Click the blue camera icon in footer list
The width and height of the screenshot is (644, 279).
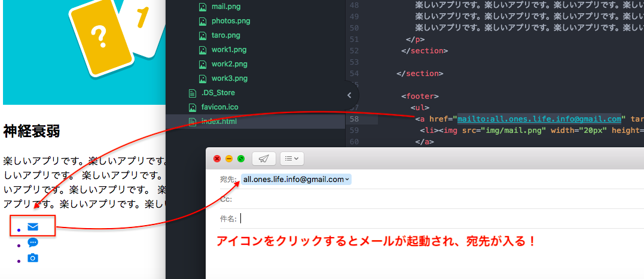(x=33, y=258)
